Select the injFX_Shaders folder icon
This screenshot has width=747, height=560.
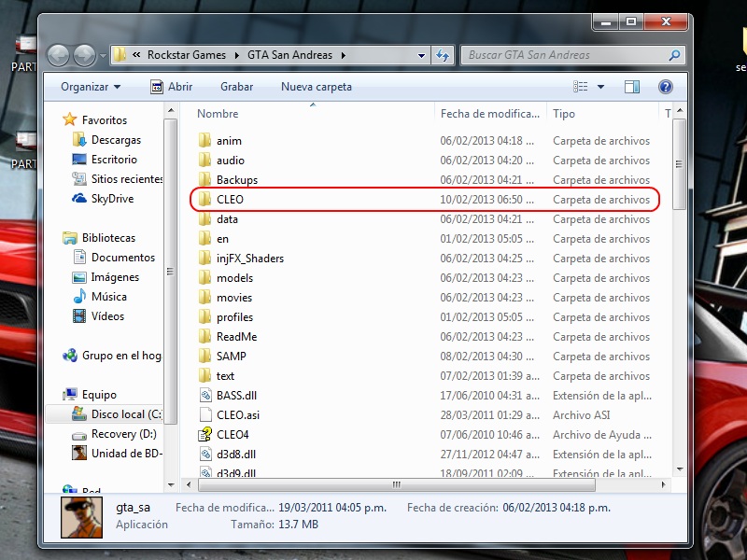tap(204, 259)
